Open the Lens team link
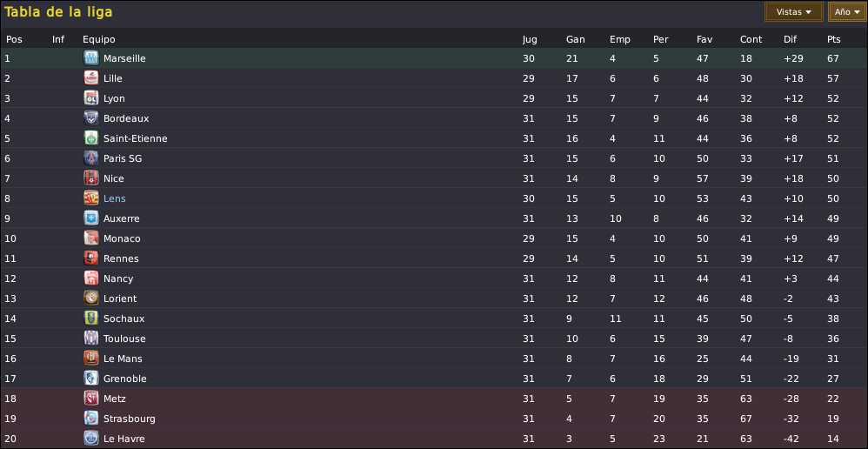Viewport: 868px width, 449px height. coord(114,198)
